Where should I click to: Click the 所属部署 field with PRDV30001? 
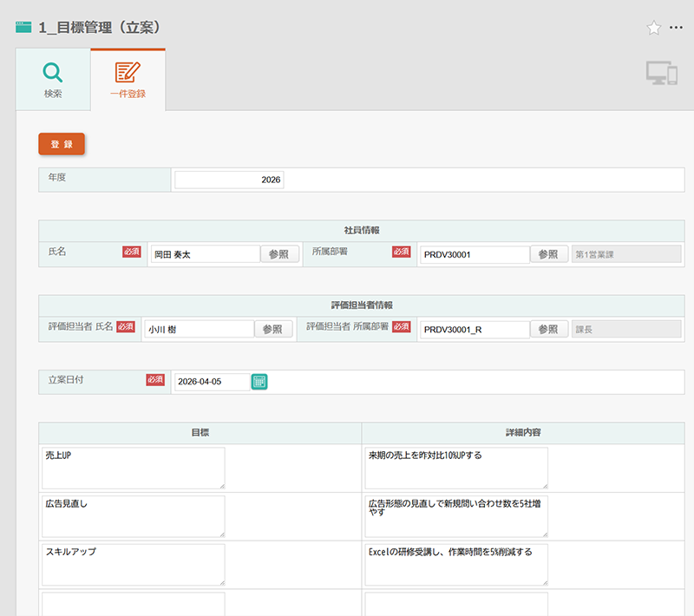pos(474,254)
